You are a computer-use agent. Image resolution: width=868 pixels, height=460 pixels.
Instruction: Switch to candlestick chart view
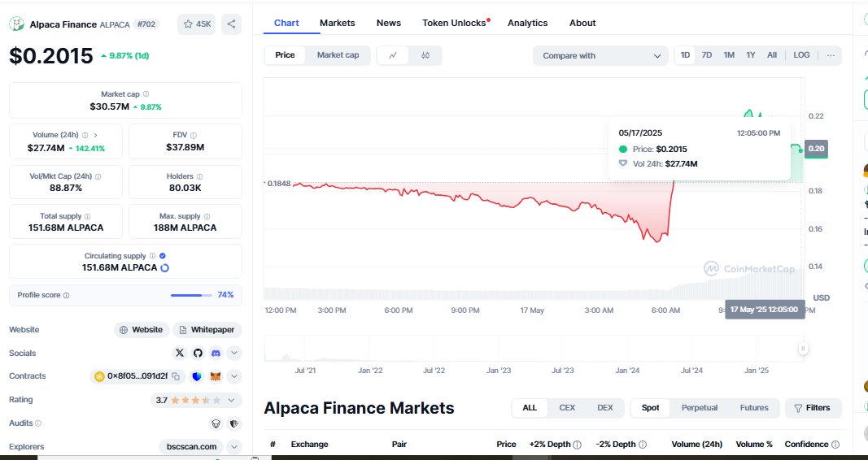425,55
